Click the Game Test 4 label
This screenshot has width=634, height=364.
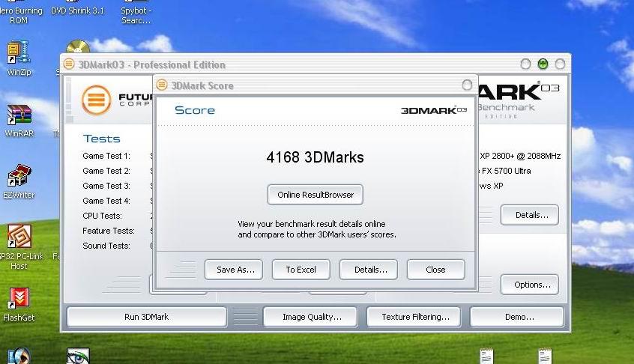click(106, 201)
